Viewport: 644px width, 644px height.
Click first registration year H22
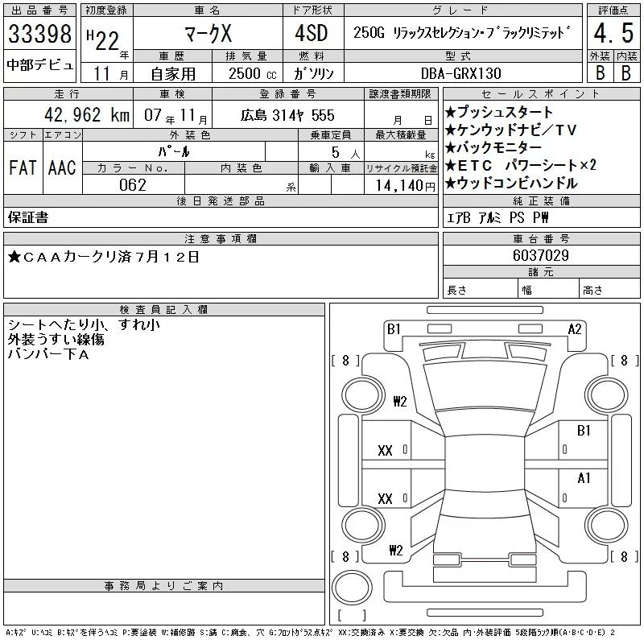click(103, 40)
